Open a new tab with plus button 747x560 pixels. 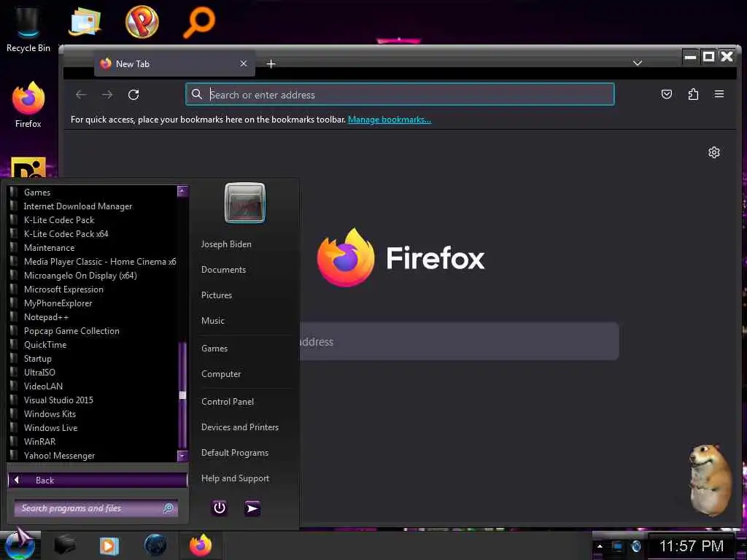(x=271, y=64)
